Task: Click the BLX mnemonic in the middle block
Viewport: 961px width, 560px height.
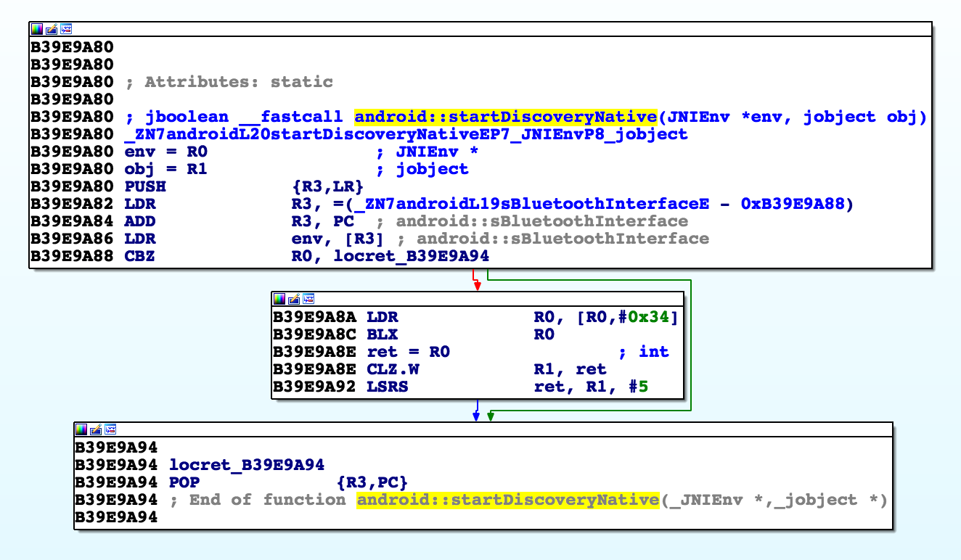Action: pos(383,334)
